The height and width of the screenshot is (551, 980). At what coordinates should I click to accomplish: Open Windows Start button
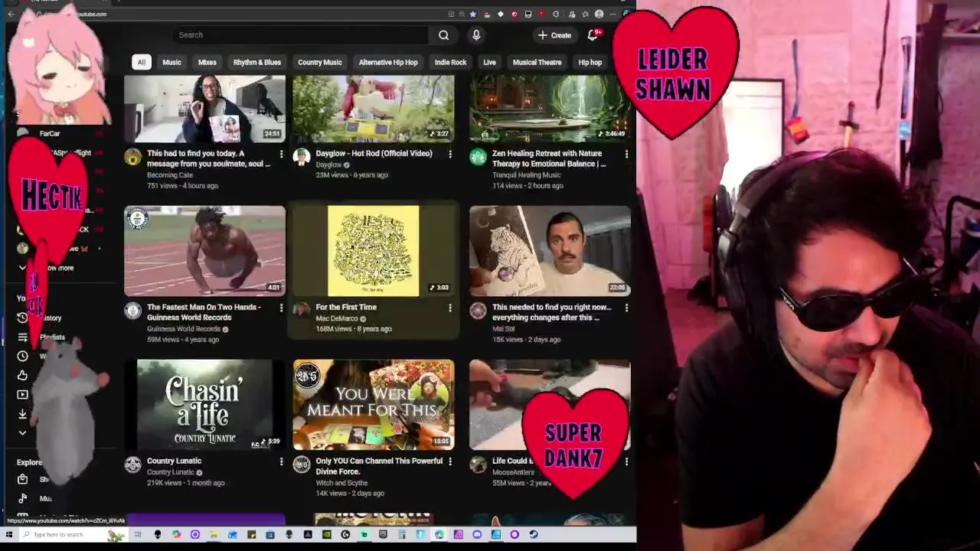[10, 534]
